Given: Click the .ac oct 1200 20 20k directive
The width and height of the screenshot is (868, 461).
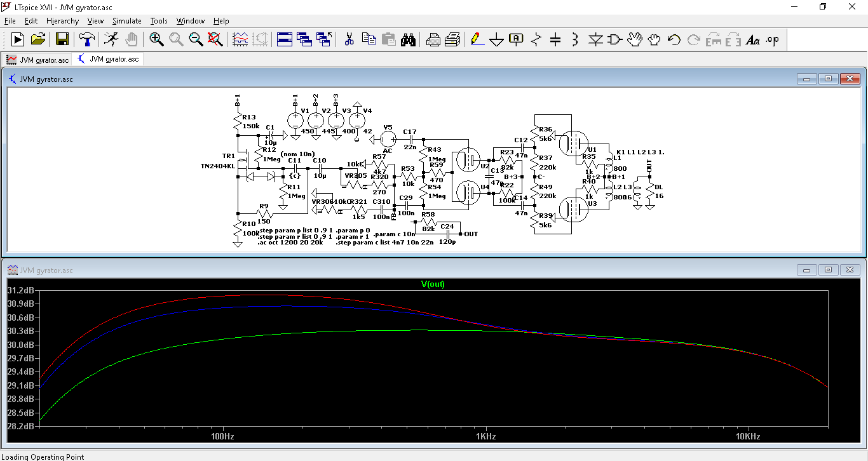Looking at the screenshot, I should (290, 243).
